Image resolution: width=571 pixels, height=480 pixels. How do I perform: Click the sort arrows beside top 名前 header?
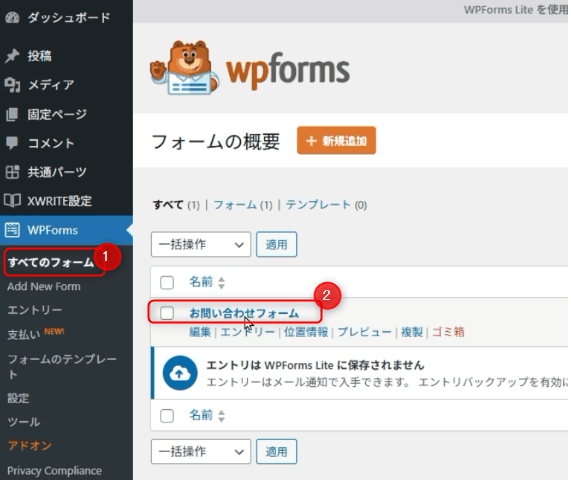click(x=221, y=283)
